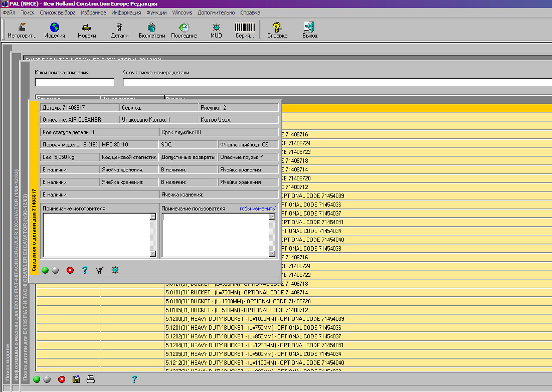Click the Последние recent toolbar icon
Screen dimensions: 552x392
(184, 30)
